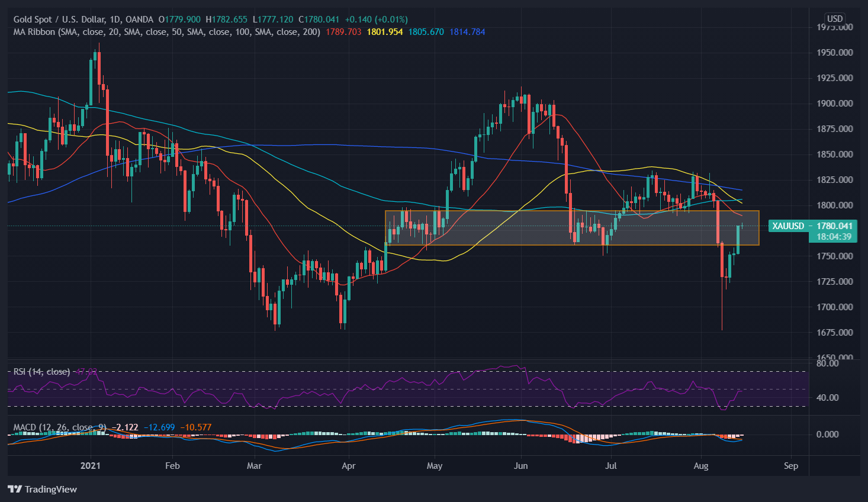Click the Jul label on time axis
This screenshot has width=868, height=502.
(x=611, y=466)
